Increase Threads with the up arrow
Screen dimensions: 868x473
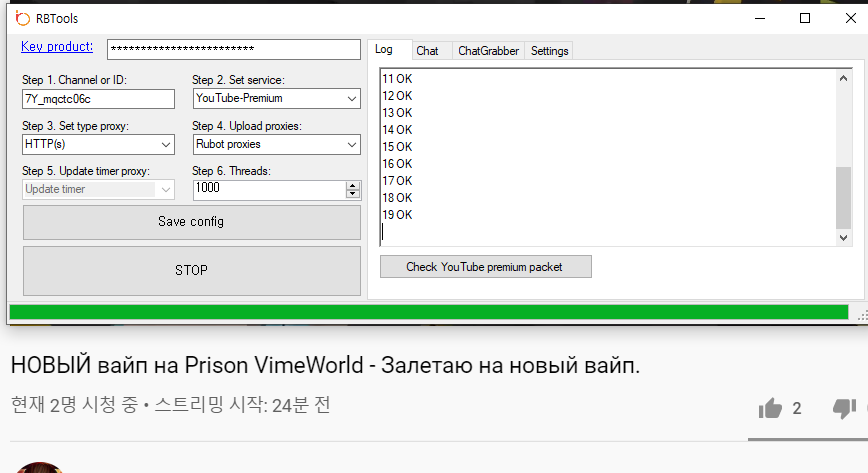353,186
